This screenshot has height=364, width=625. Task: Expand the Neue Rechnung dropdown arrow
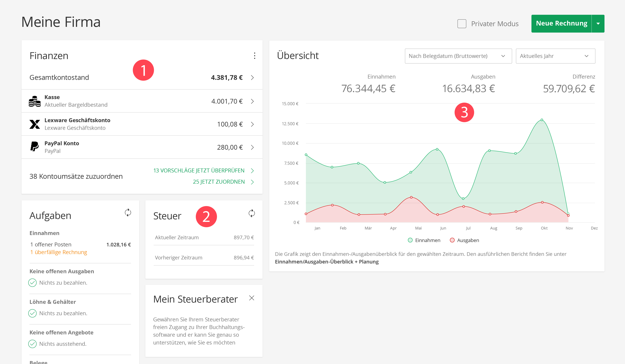pyautogui.click(x=598, y=24)
